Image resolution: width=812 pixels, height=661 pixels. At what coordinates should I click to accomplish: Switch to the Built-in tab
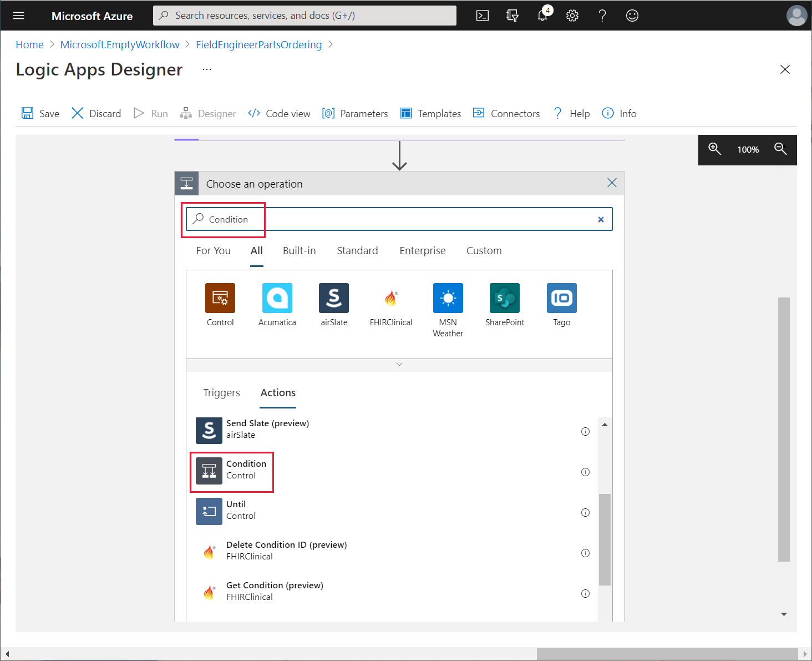tap(300, 250)
